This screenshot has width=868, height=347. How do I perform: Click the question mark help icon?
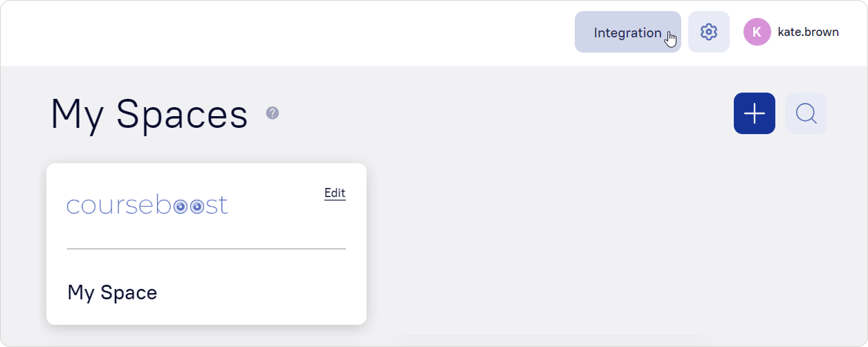click(x=273, y=113)
